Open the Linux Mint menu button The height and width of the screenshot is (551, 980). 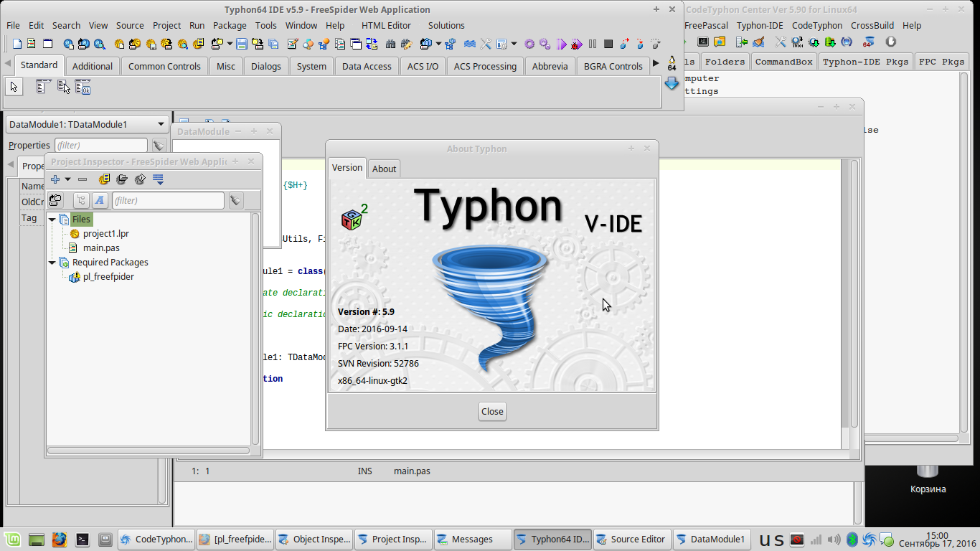(x=13, y=540)
